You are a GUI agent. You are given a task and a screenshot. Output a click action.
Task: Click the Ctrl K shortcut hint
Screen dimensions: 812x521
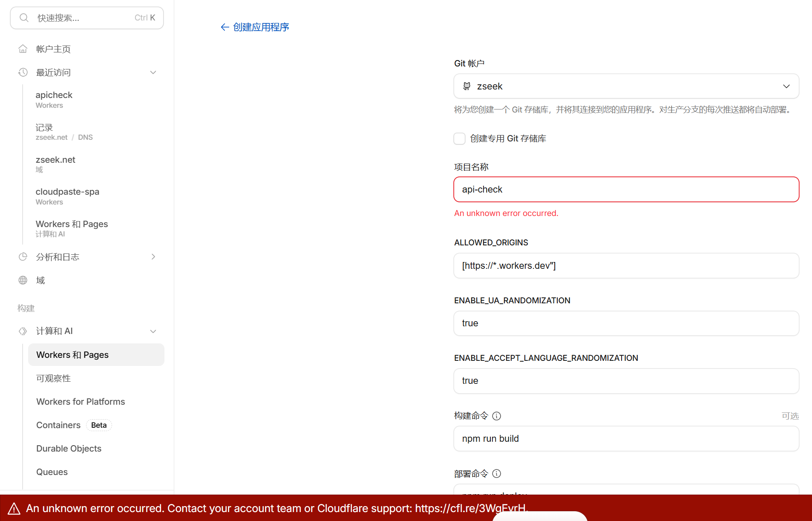(x=145, y=18)
